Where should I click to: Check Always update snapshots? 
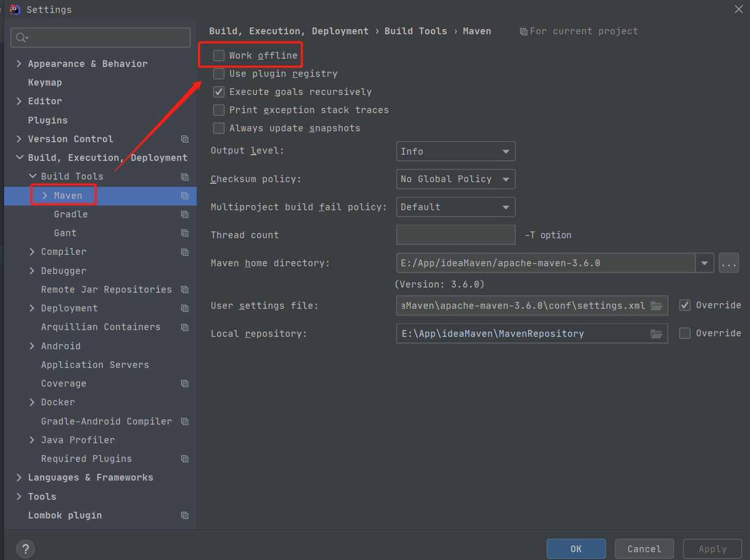219,128
